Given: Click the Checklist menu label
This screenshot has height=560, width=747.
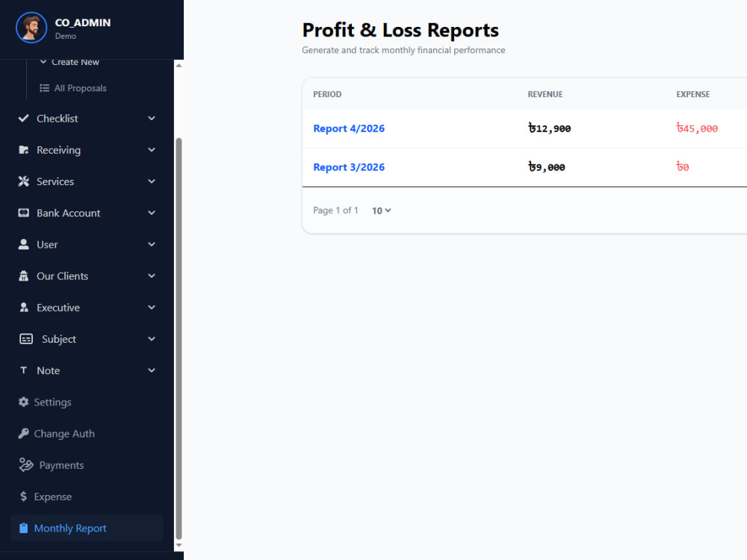Looking at the screenshot, I should tap(58, 119).
